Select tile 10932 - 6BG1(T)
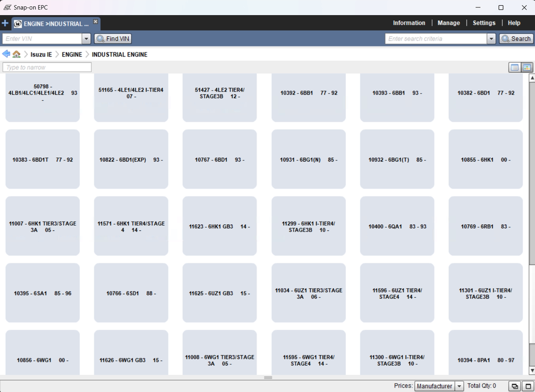535x392 pixels. [397, 159]
